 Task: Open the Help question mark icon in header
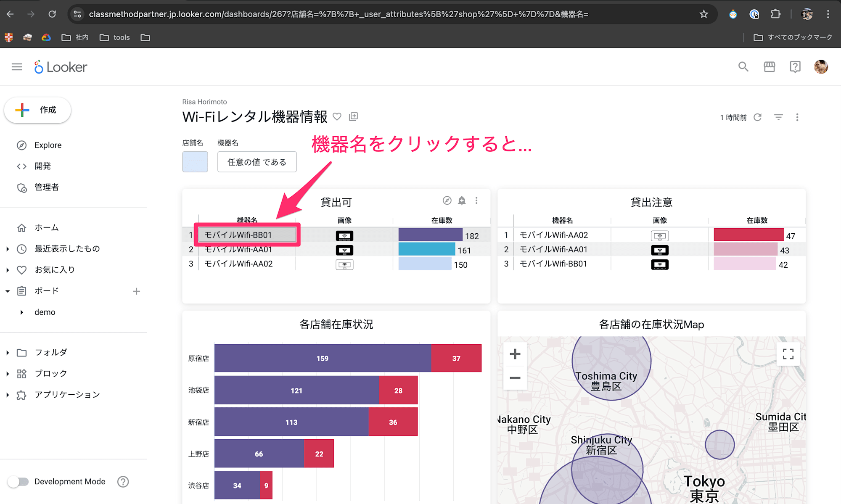[795, 67]
